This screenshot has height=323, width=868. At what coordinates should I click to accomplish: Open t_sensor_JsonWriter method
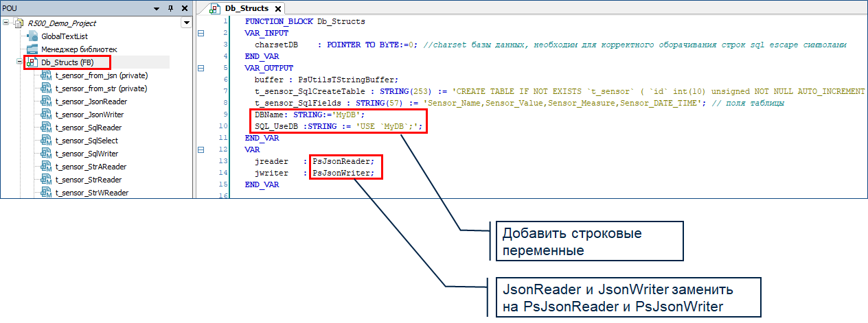[89, 115]
